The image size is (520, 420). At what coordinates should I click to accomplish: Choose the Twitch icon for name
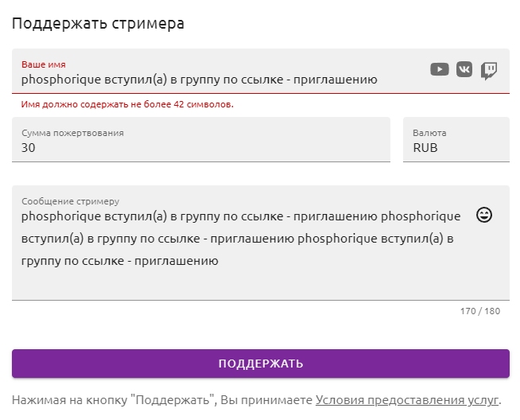[489, 71]
